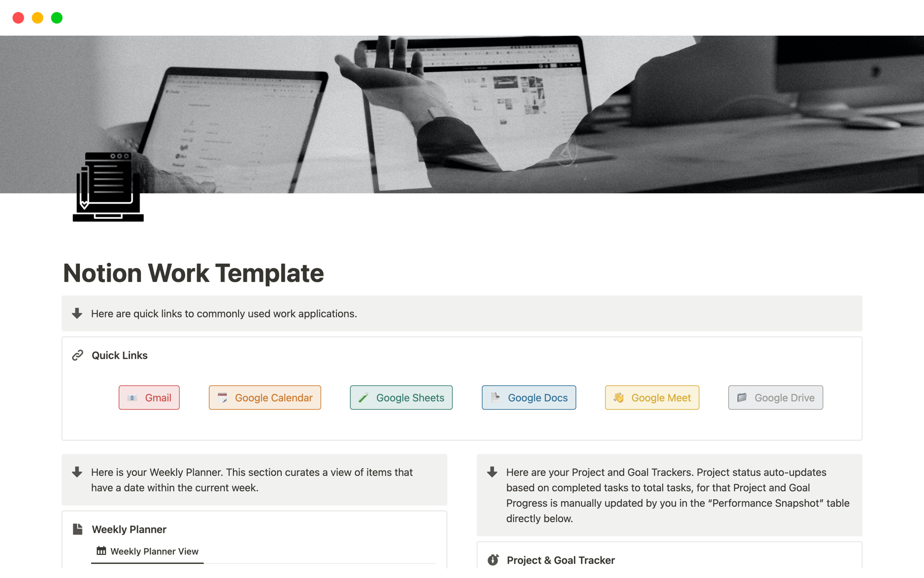Click the Google Sheets quick link
The width and height of the screenshot is (924, 578).
tap(399, 397)
